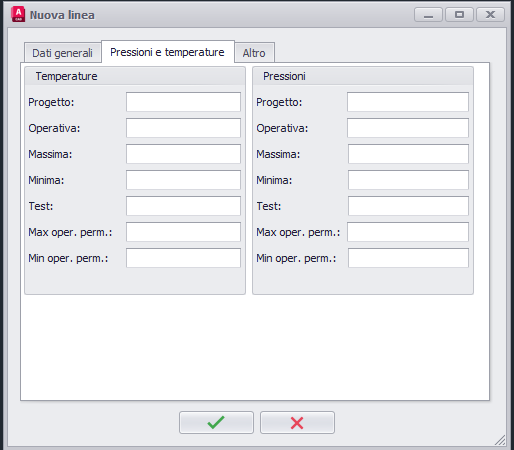This screenshot has width=514, height=450.
Task: Focus the Pressioni Progetto input
Action: pos(408,102)
